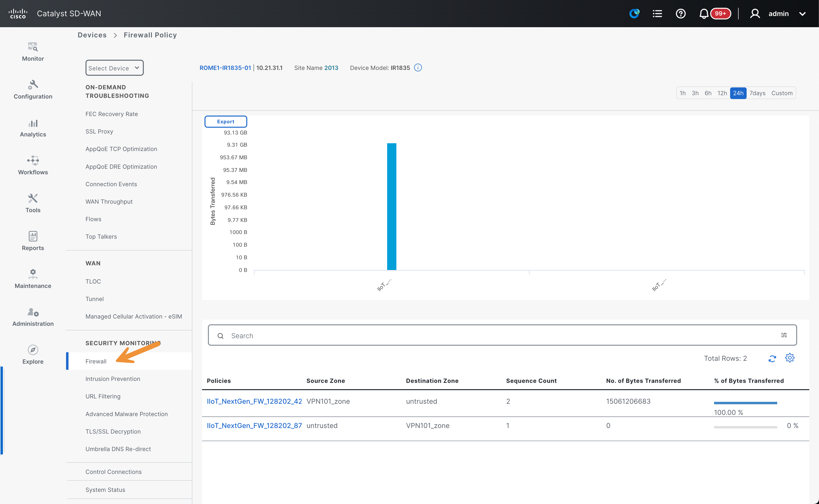
Task: Open Tunnel menu item
Action: (94, 299)
